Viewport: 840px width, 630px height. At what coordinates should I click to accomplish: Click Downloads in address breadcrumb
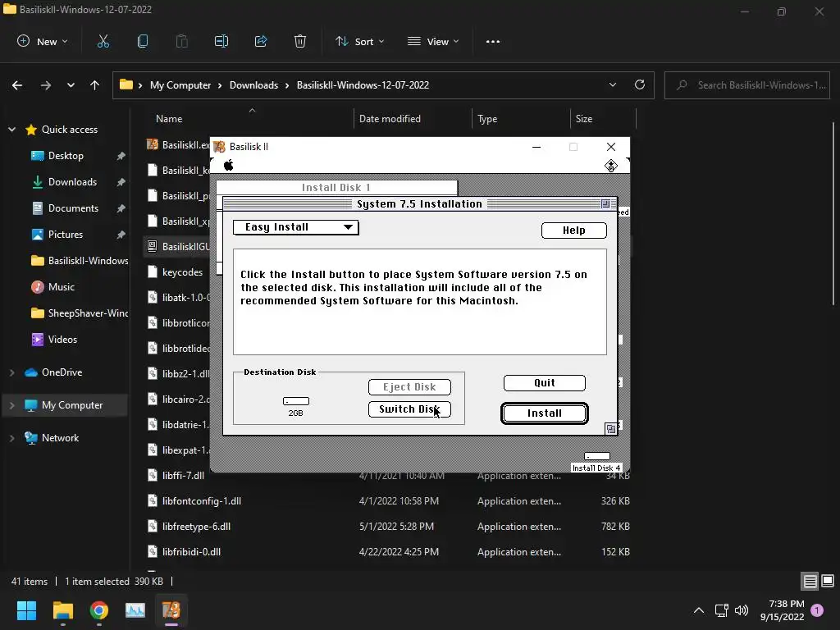(254, 85)
